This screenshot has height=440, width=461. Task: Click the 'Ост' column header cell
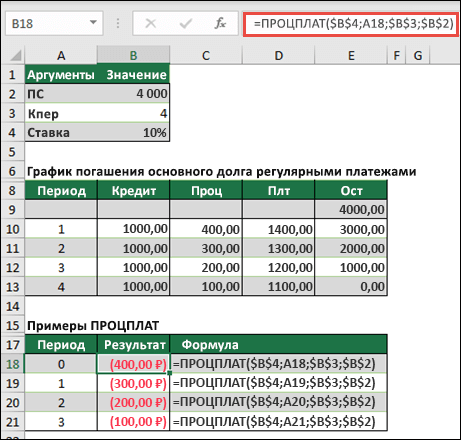[351, 191]
